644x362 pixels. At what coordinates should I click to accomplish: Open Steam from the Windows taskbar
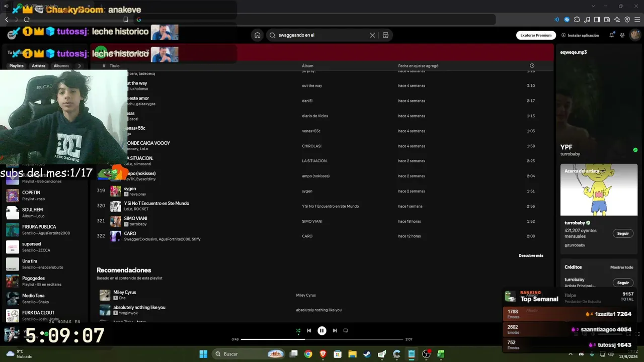[x=367, y=354]
